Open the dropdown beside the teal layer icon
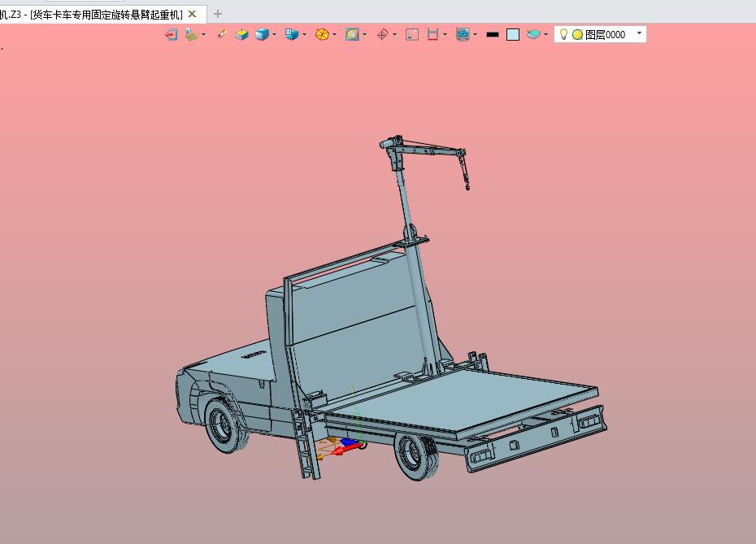 [x=545, y=34]
